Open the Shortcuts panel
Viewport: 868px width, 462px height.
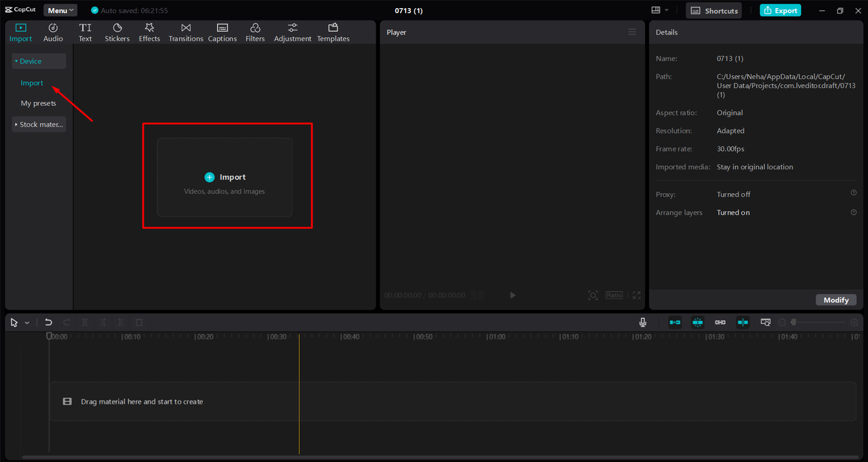[x=714, y=10]
